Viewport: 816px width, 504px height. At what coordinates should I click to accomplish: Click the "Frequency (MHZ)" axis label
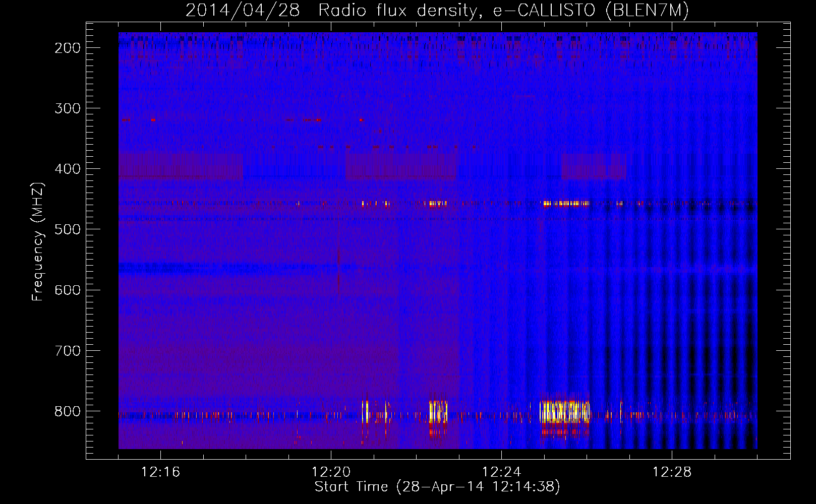[x=38, y=242]
